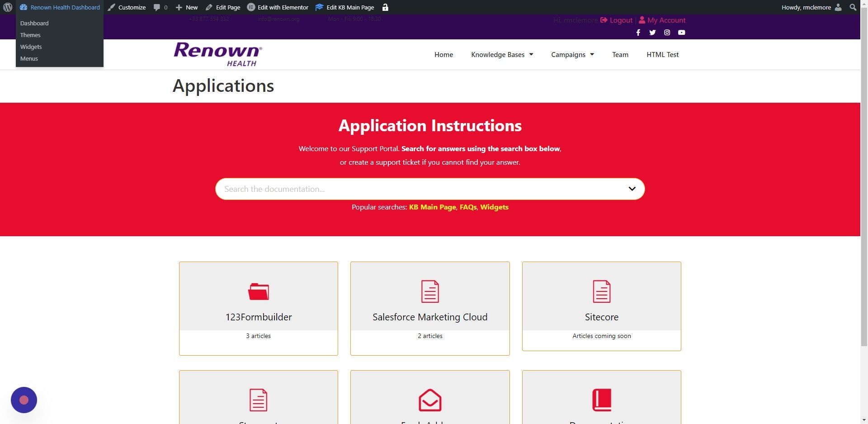Open Salesforce Marketing Cloud category title
The image size is (868, 424).
click(430, 317)
